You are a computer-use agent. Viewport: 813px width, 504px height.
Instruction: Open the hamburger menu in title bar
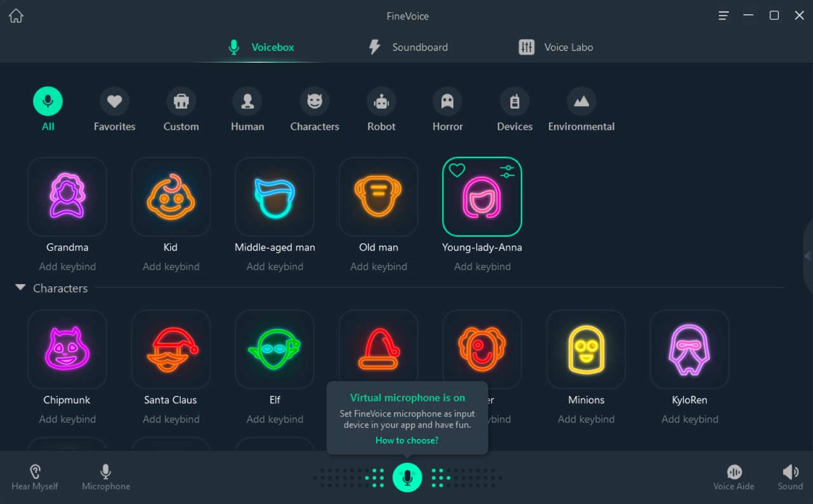pyautogui.click(x=723, y=16)
